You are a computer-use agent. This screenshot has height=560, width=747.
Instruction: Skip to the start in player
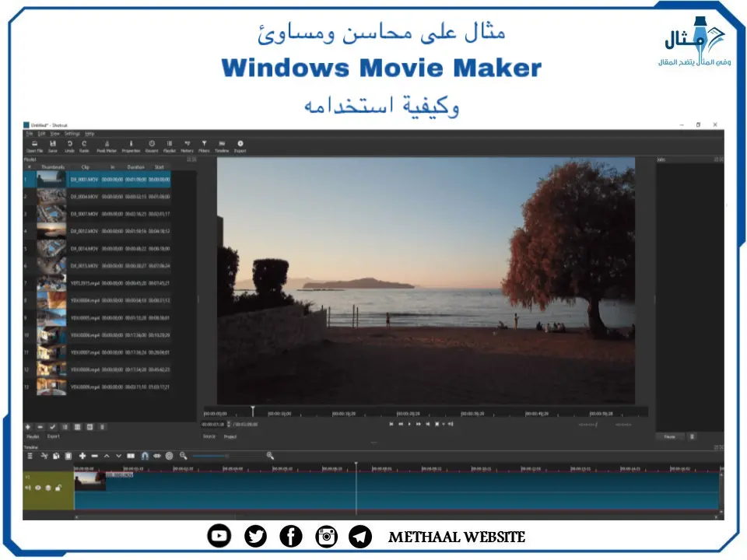pyautogui.click(x=391, y=424)
